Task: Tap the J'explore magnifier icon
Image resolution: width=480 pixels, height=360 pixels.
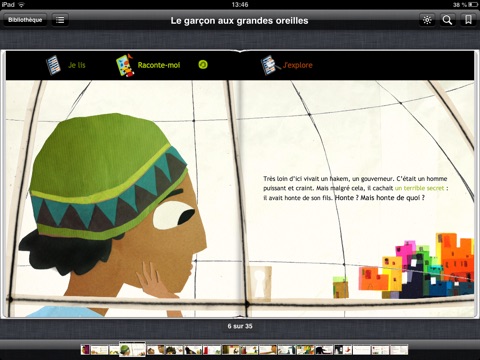Action: click(x=270, y=65)
